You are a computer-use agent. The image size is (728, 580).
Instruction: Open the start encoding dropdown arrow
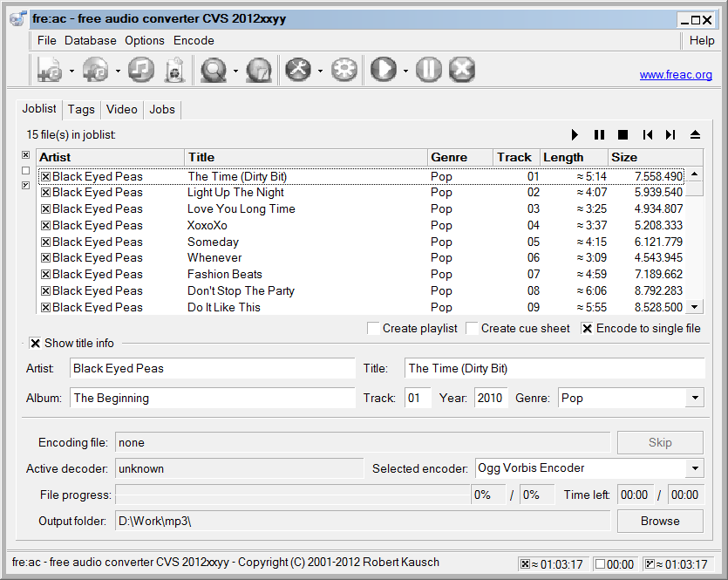(x=405, y=71)
